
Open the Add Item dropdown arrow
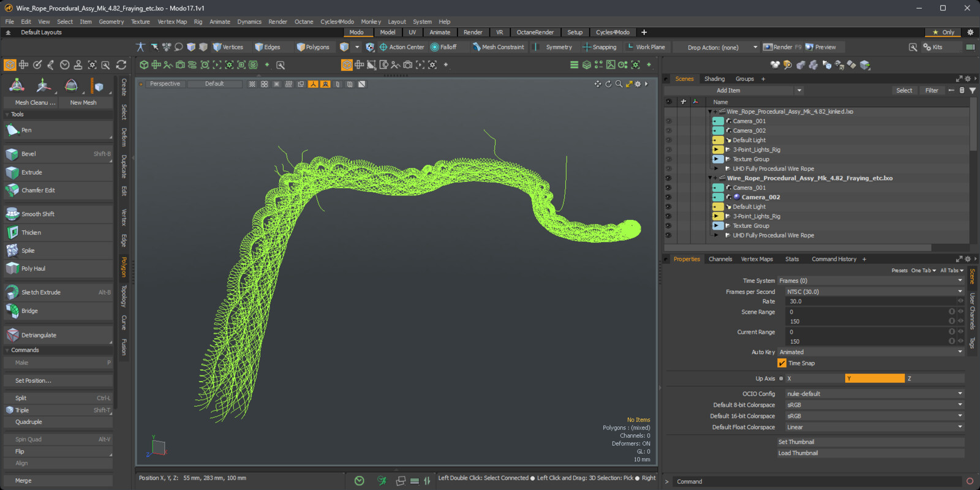tap(799, 91)
